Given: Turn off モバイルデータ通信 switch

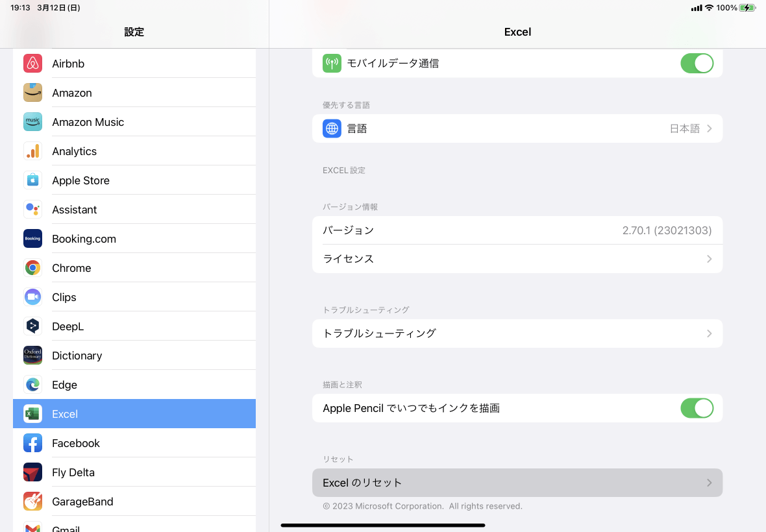Looking at the screenshot, I should (697, 64).
